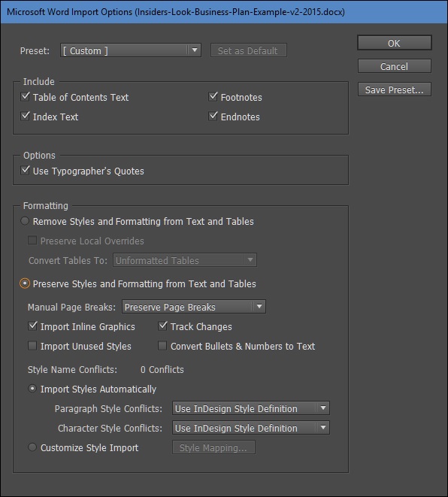Click the Cancel button
The image size is (448, 497).
[395, 66]
